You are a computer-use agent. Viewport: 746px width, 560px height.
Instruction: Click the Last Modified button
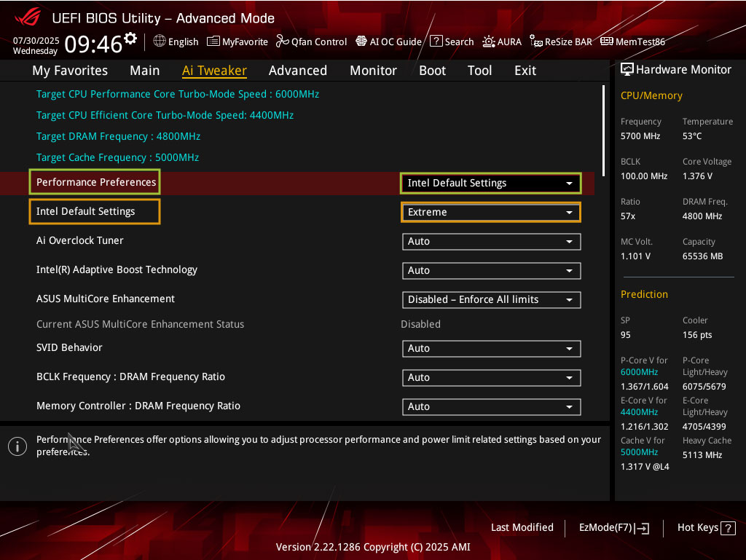522,527
